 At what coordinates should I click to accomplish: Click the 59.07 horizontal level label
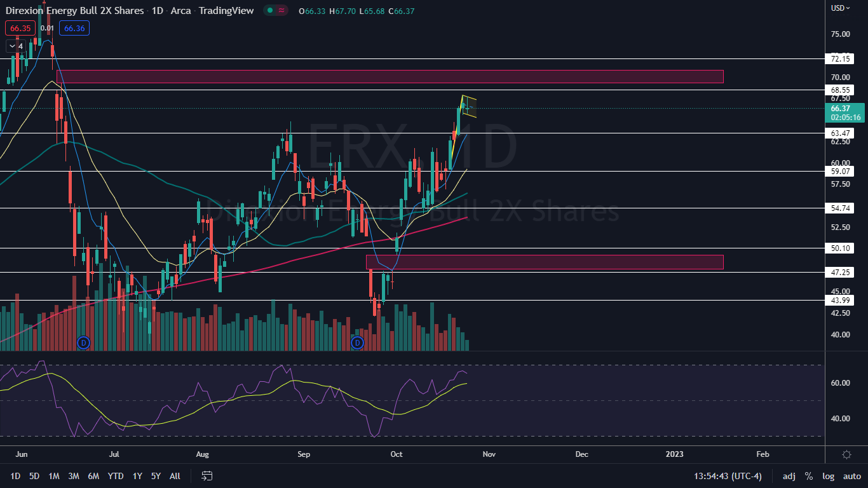(841, 172)
